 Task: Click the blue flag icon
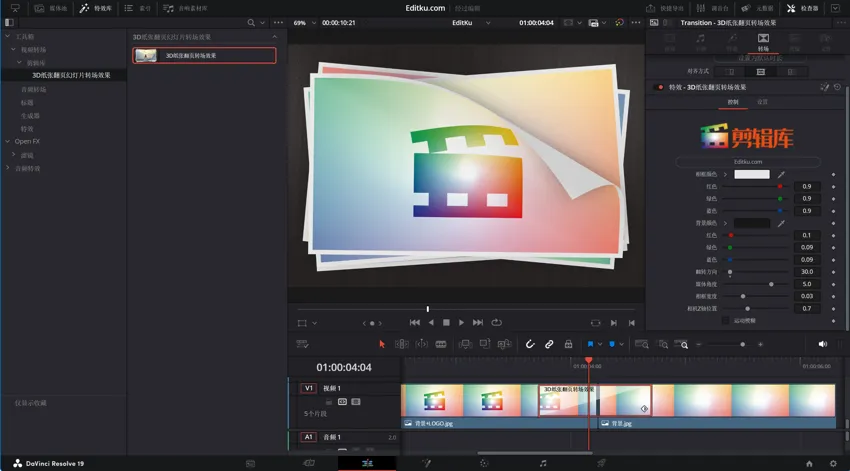(590, 344)
